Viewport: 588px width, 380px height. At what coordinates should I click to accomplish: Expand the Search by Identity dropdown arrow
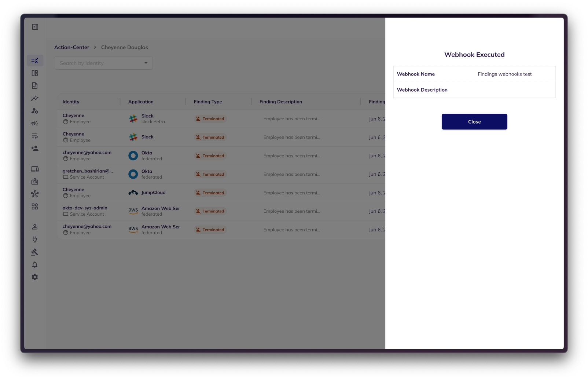click(x=146, y=63)
